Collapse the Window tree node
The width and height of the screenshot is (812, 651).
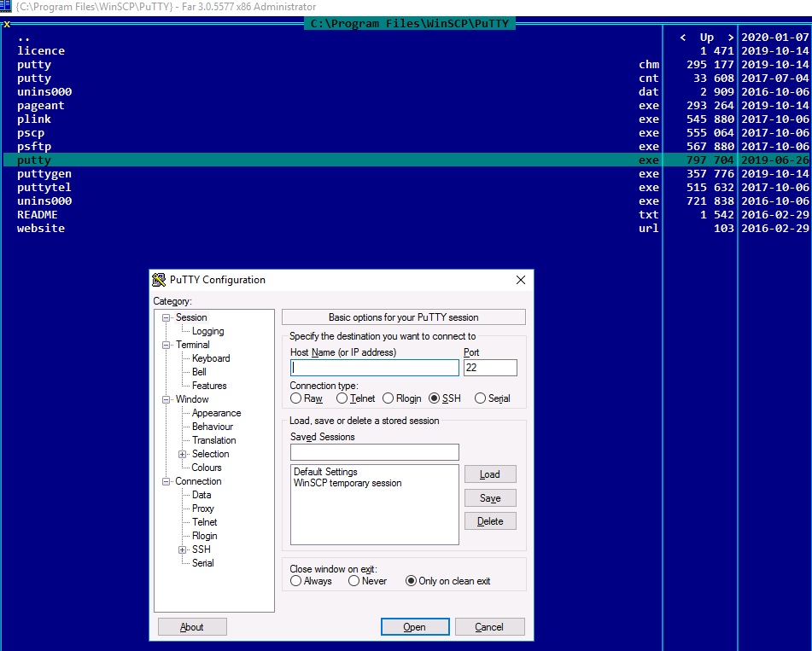pyautogui.click(x=166, y=399)
